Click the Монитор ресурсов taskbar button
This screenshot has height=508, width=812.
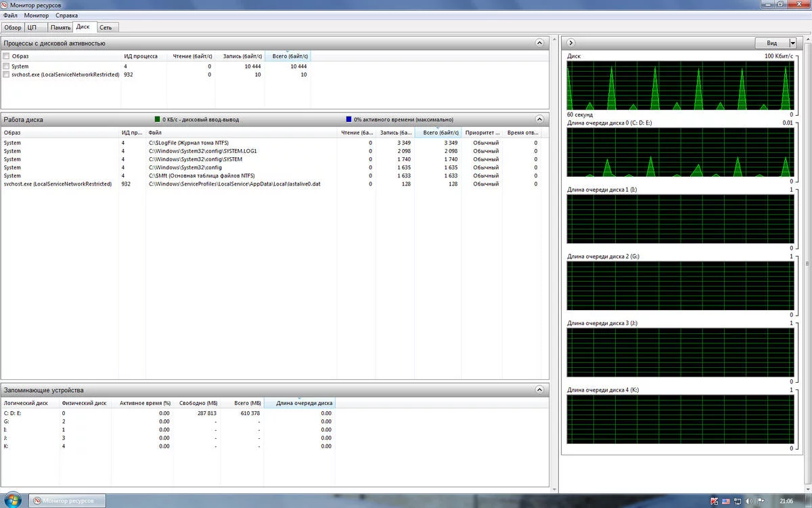pos(66,501)
